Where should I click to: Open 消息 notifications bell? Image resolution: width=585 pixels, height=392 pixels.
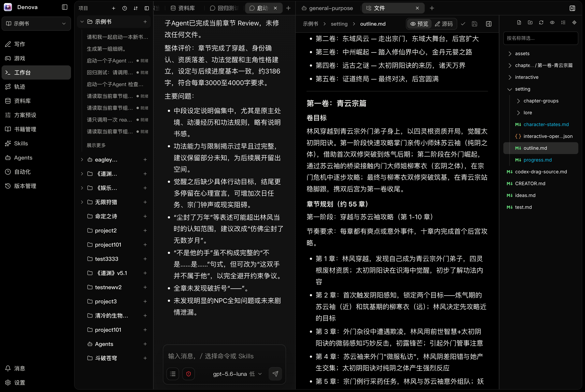(8, 368)
